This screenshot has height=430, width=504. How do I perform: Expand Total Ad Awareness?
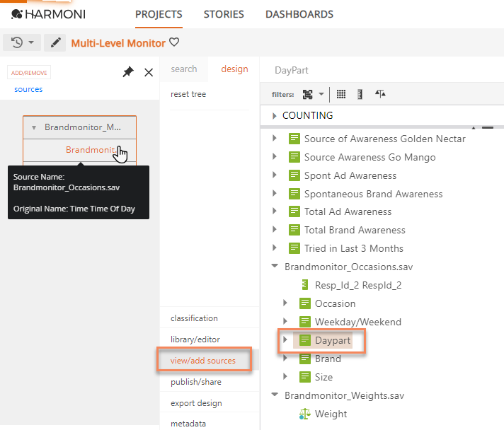point(274,211)
